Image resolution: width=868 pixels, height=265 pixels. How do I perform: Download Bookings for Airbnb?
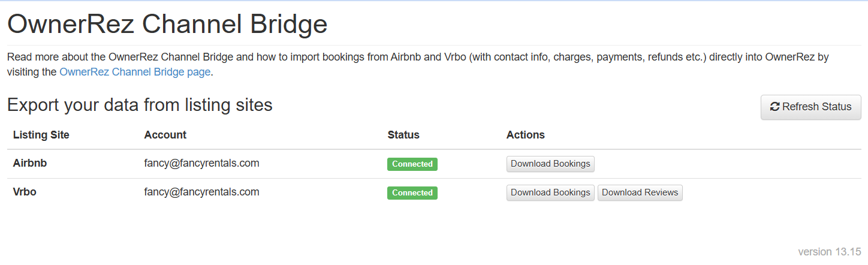click(550, 164)
